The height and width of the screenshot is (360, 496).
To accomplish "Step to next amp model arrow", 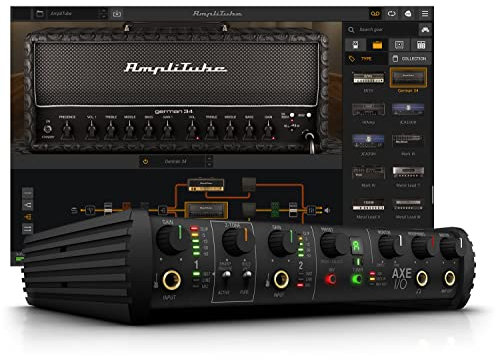I will [209, 165].
